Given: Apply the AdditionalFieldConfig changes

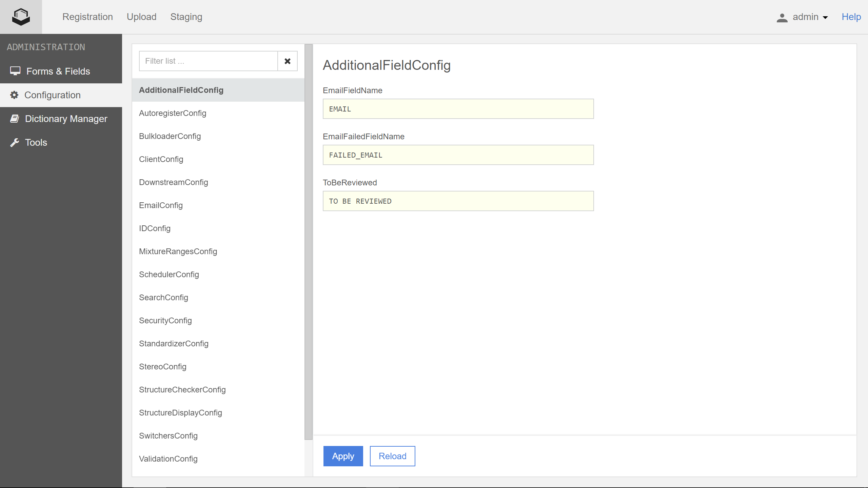Looking at the screenshot, I should pyautogui.click(x=343, y=456).
